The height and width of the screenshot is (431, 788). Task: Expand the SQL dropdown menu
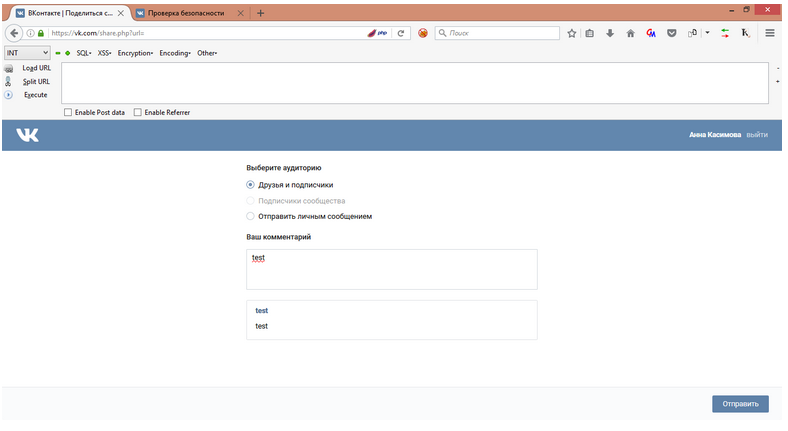pos(84,52)
